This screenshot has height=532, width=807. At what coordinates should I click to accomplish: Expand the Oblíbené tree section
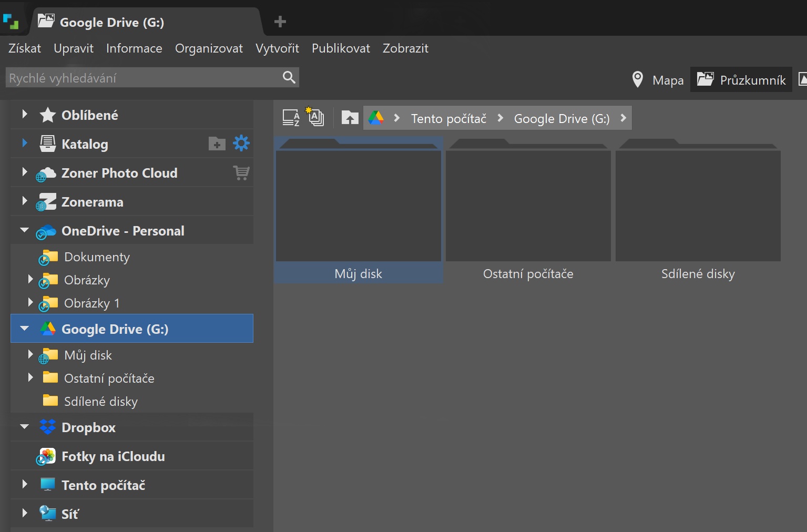coord(24,114)
